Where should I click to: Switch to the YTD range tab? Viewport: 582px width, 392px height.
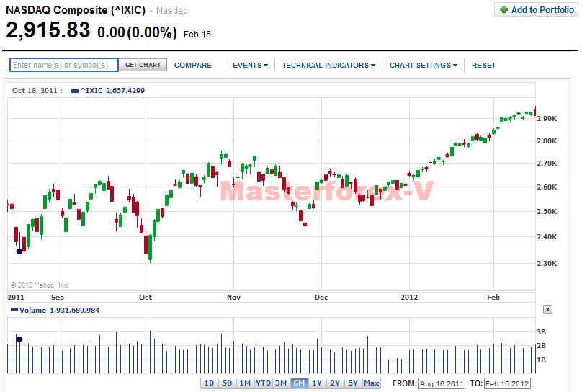(263, 383)
